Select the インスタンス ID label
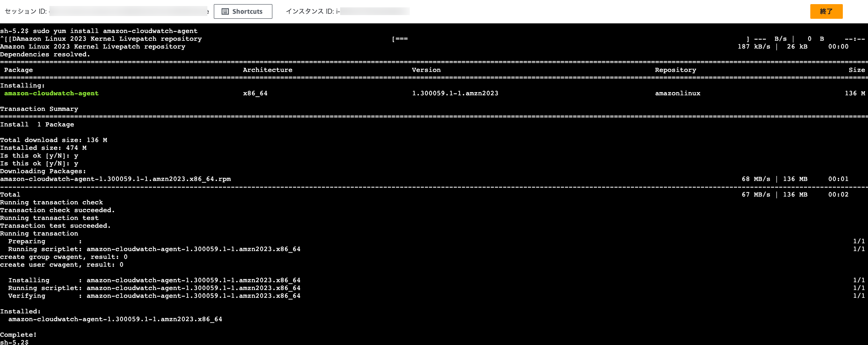 (x=310, y=11)
